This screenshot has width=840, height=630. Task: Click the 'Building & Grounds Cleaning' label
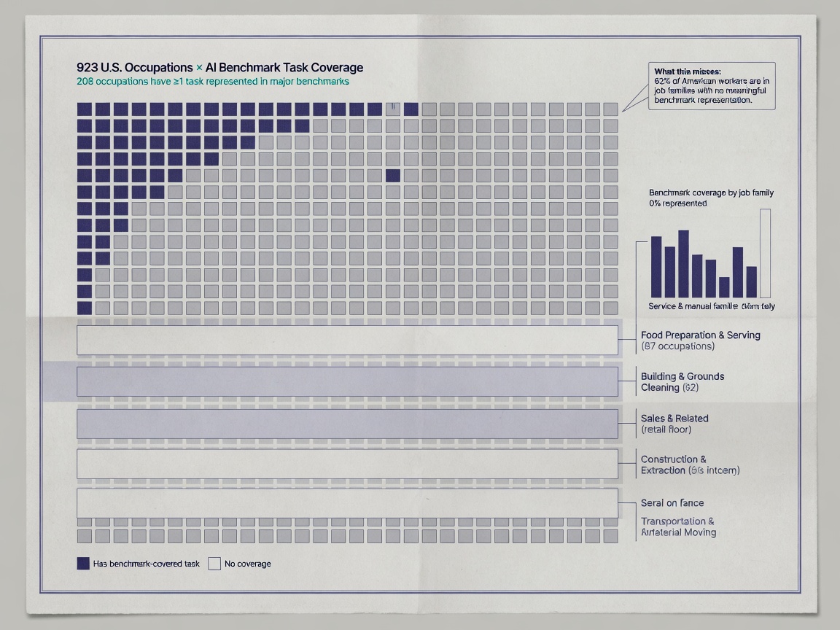pos(682,381)
